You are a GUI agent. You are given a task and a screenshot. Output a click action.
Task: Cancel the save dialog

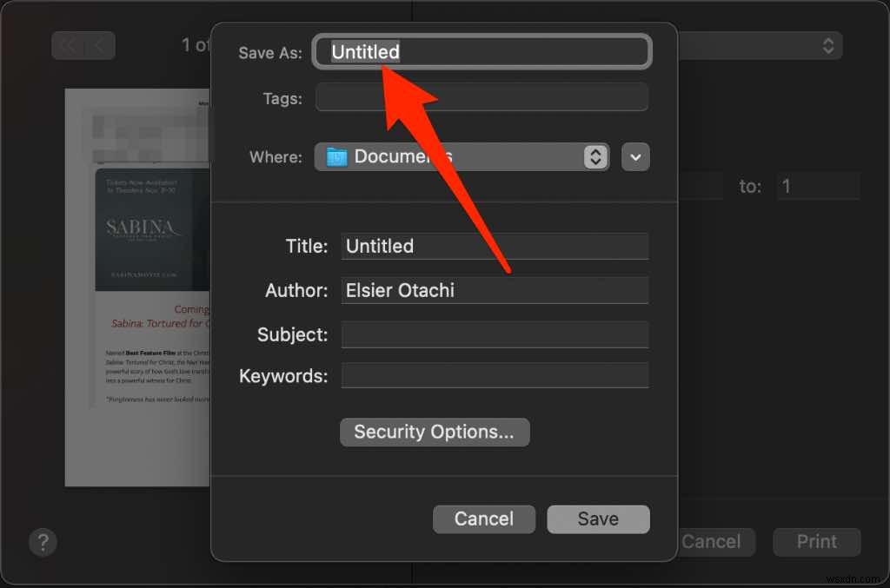click(x=483, y=519)
